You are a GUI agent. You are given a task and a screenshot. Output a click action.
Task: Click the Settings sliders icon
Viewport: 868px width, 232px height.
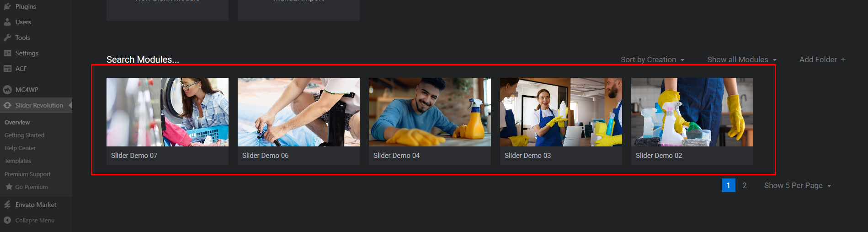(7, 53)
